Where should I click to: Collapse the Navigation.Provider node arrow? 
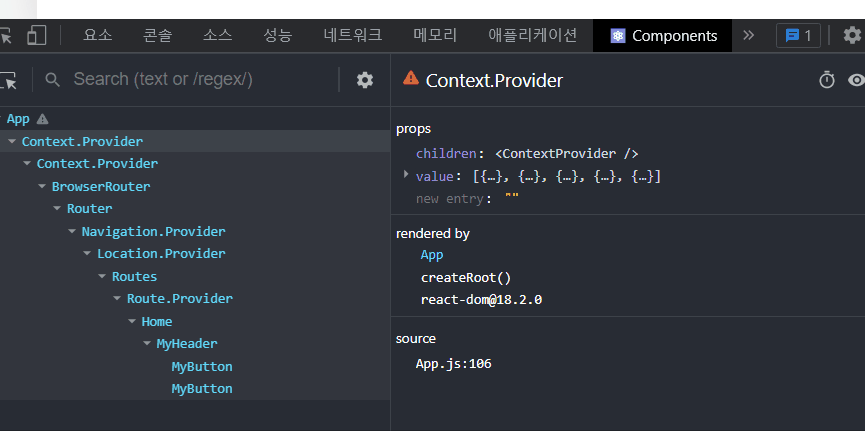tap(72, 231)
